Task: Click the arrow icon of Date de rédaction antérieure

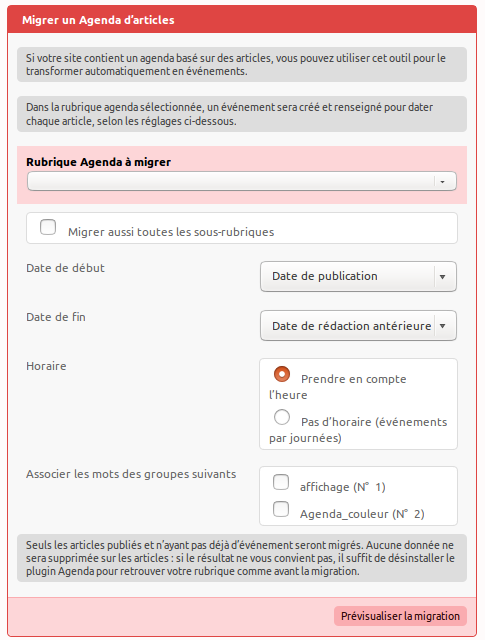Action: [443, 326]
